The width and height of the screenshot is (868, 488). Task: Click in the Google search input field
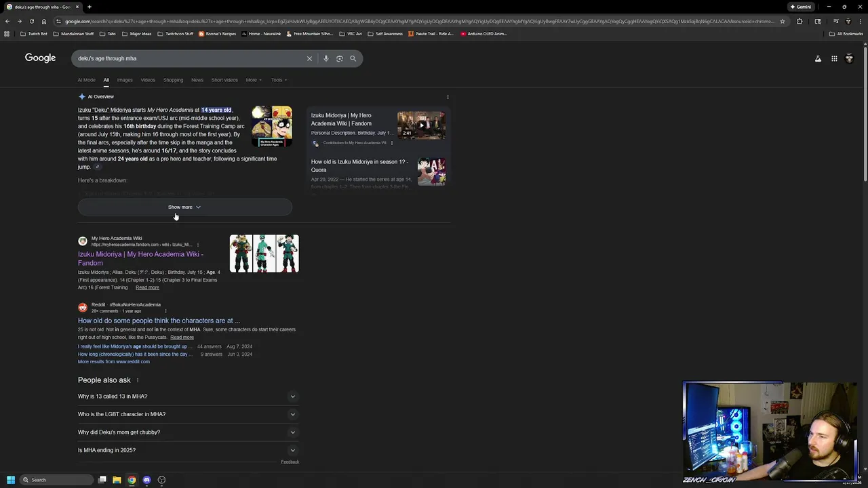click(x=190, y=58)
